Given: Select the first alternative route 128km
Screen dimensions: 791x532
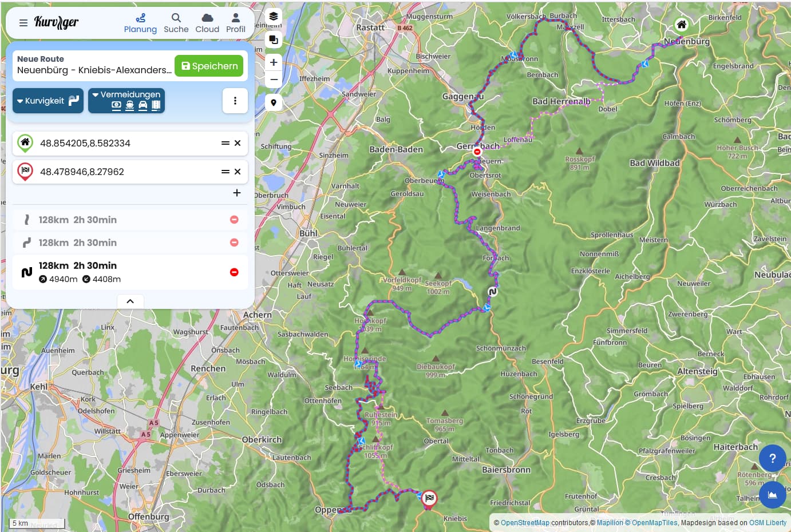Looking at the screenshot, I should click(x=130, y=220).
